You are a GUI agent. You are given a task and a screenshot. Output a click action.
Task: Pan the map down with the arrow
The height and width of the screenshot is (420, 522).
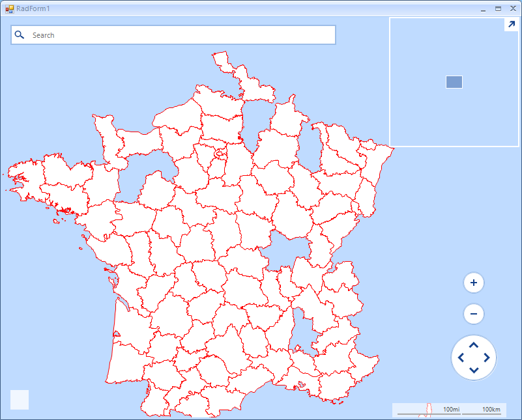tap(474, 370)
